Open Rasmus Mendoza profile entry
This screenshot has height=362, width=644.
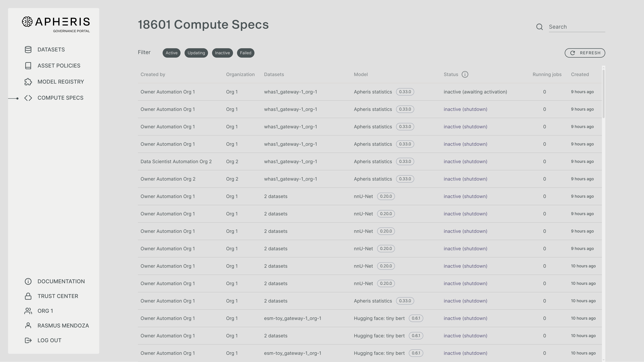pyautogui.click(x=63, y=325)
